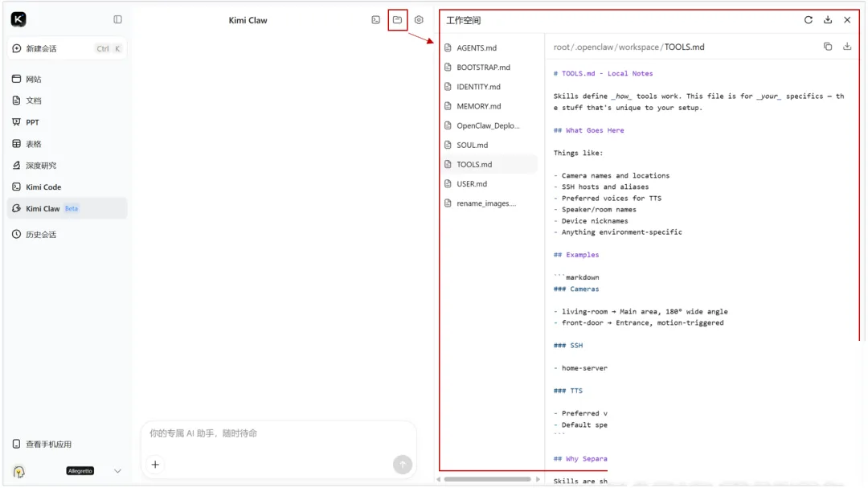
Task: Click 'root' in the file path
Action: click(x=561, y=47)
